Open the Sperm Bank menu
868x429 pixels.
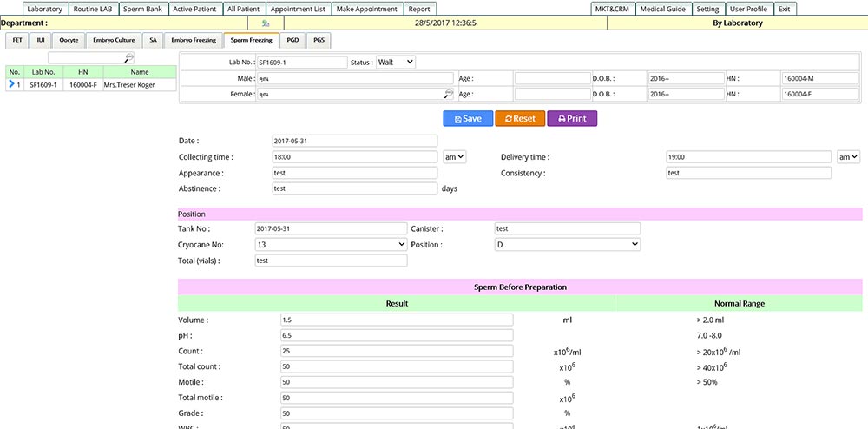pos(142,9)
